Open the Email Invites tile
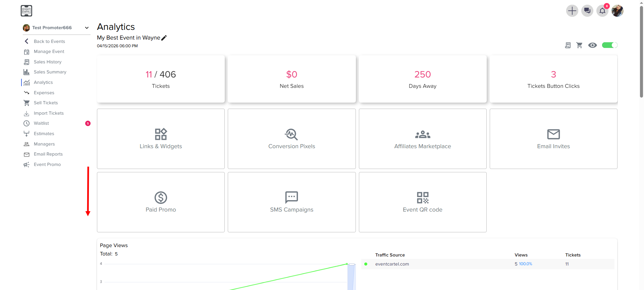The image size is (644, 290). pyautogui.click(x=553, y=139)
